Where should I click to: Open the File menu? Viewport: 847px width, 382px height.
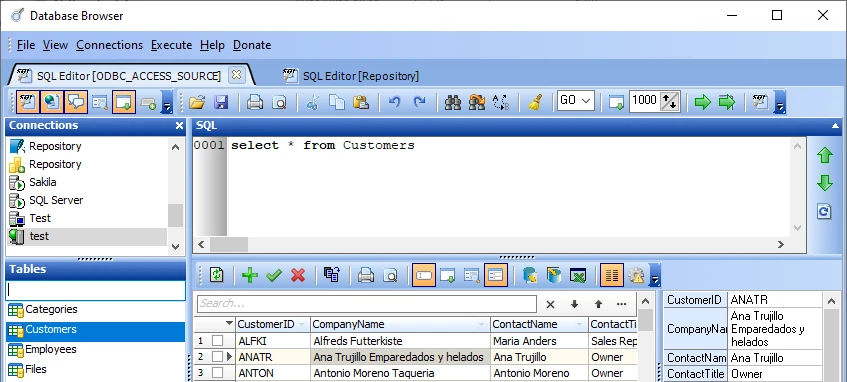click(x=26, y=45)
